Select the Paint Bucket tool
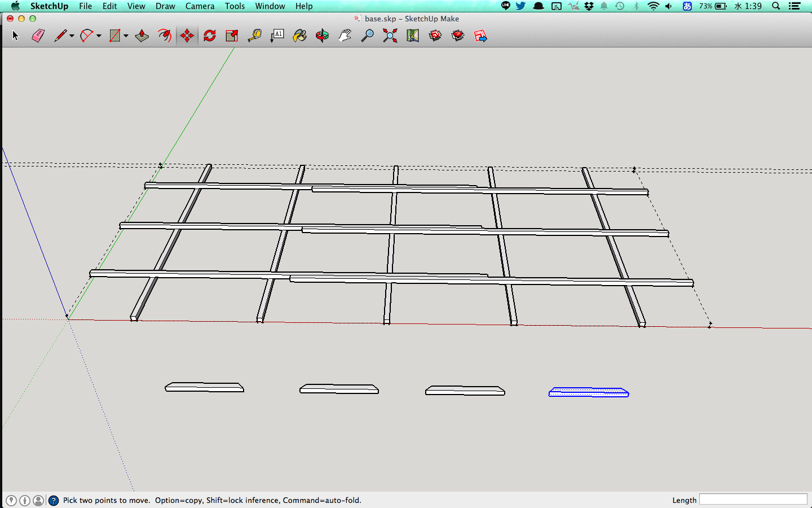This screenshot has width=812, height=508. click(300, 36)
